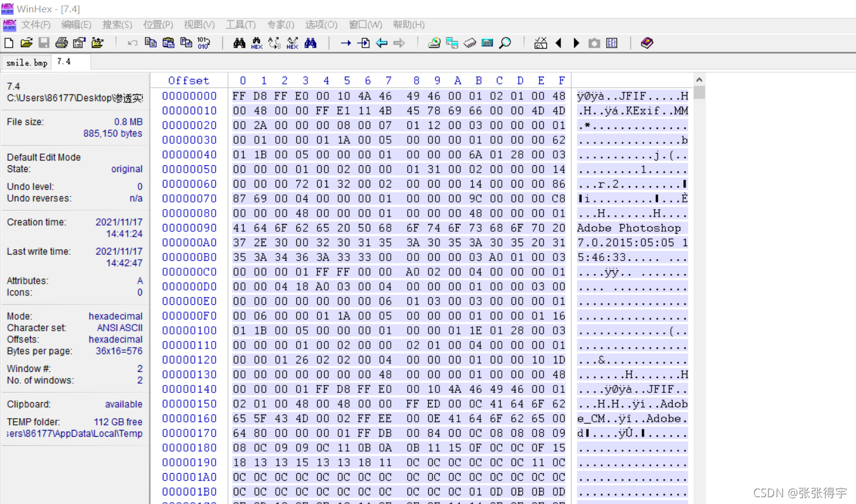Click the Last write time 14:42:47
The image size is (856, 504).
pos(124,263)
